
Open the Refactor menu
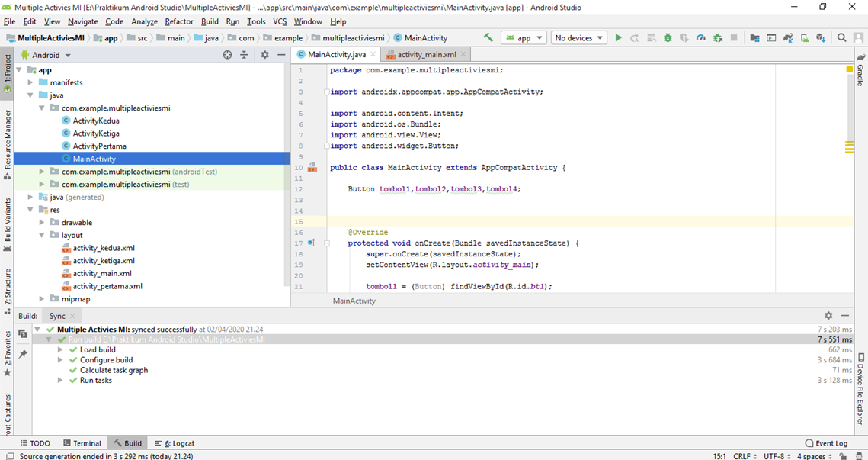179,21
